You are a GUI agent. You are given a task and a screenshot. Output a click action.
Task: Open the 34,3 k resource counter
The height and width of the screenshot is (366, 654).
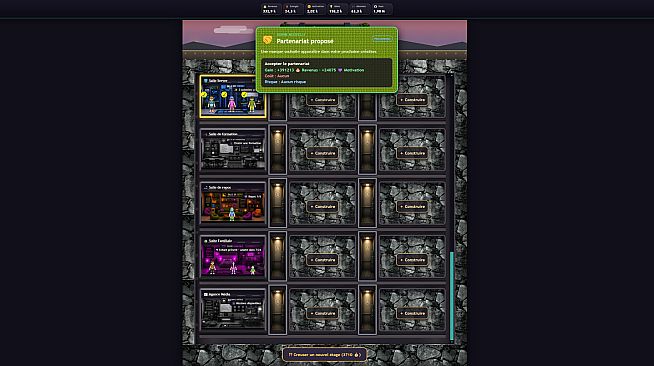(x=292, y=9)
